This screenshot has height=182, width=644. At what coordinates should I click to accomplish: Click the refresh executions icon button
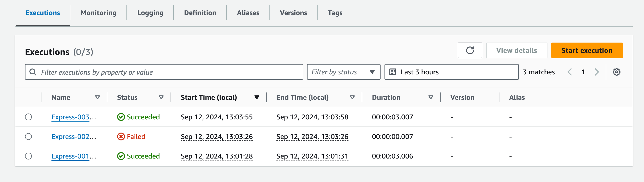coord(470,50)
